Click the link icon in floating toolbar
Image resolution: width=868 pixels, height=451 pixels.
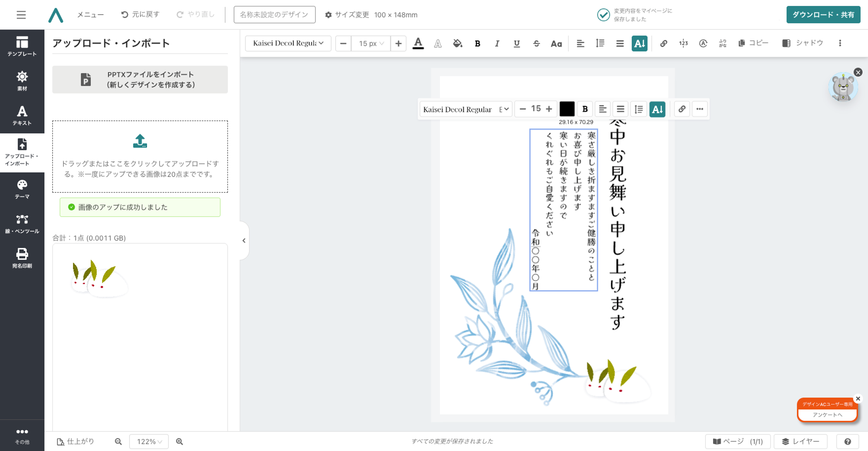[682, 109]
